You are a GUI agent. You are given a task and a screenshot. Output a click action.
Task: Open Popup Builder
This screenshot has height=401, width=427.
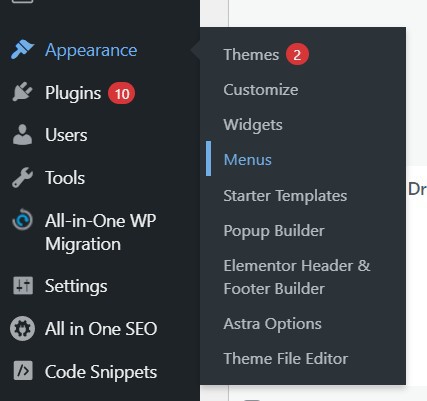tap(274, 231)
